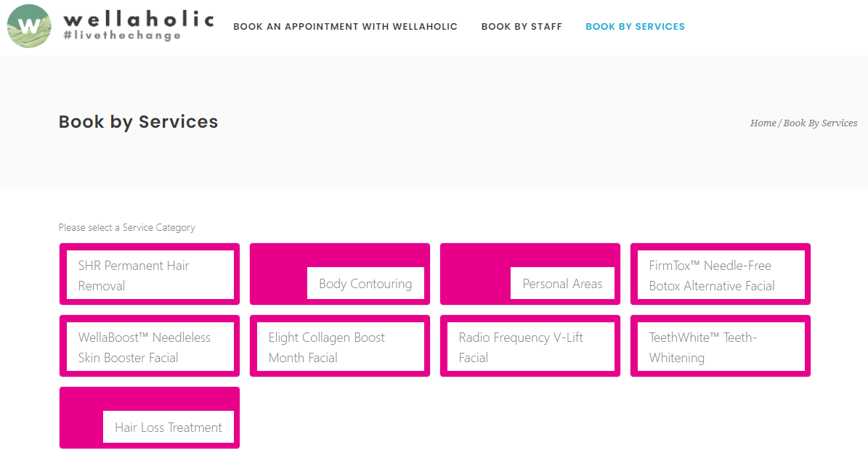868x458 pixels.
Task: Select TeethWhite Teeth-Whitening category
Action: point(720,347)
